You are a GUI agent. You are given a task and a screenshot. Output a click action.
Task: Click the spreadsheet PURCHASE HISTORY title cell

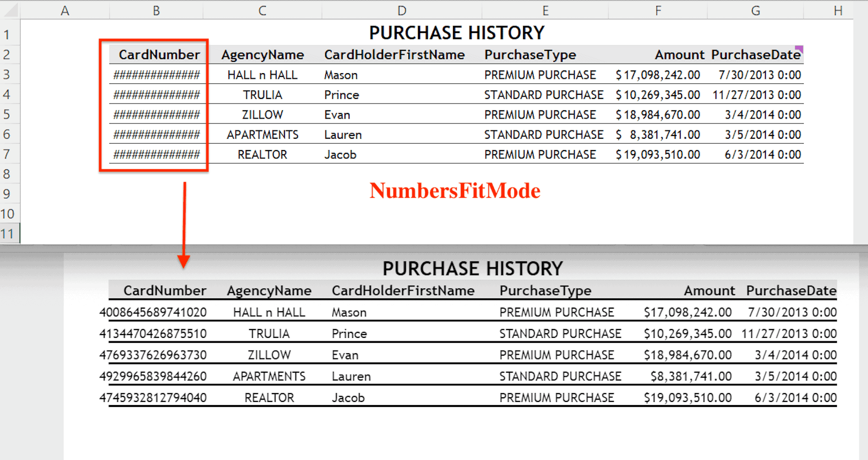point(457,33)
